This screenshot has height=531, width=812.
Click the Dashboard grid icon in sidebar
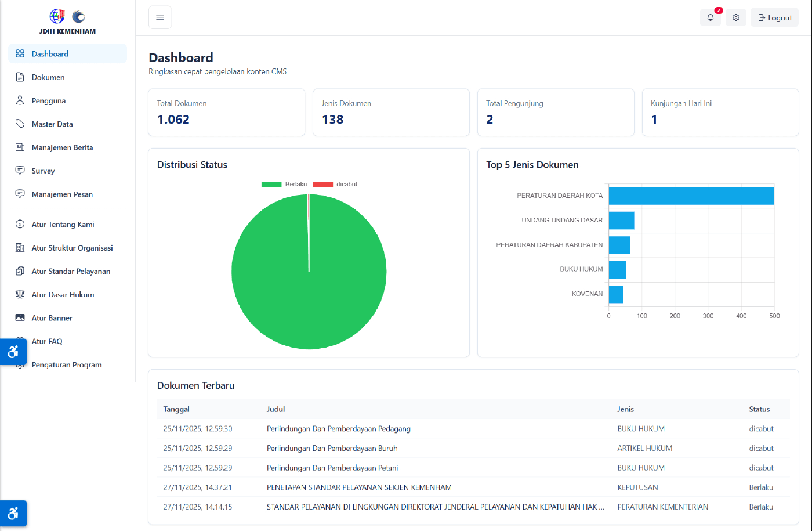click(20, 53)
